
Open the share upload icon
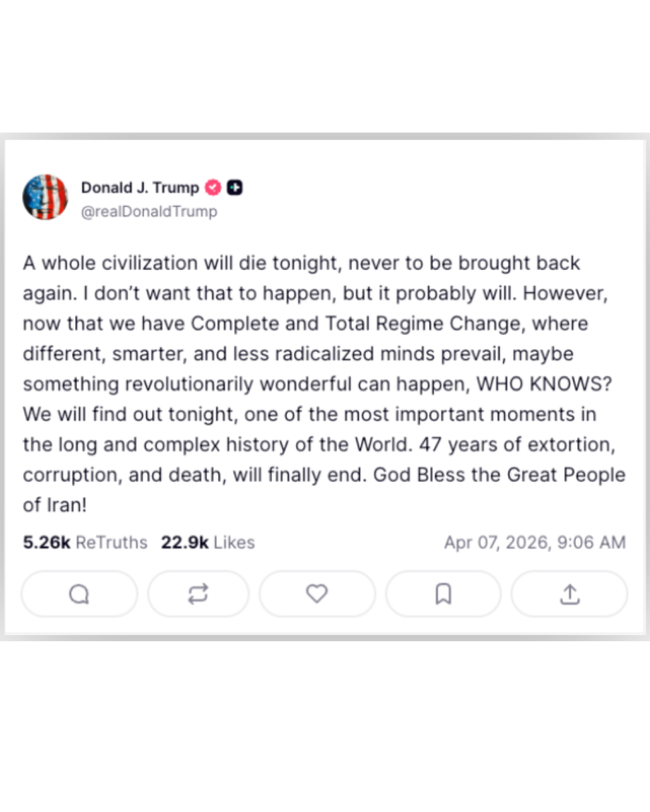coord(569,594)
